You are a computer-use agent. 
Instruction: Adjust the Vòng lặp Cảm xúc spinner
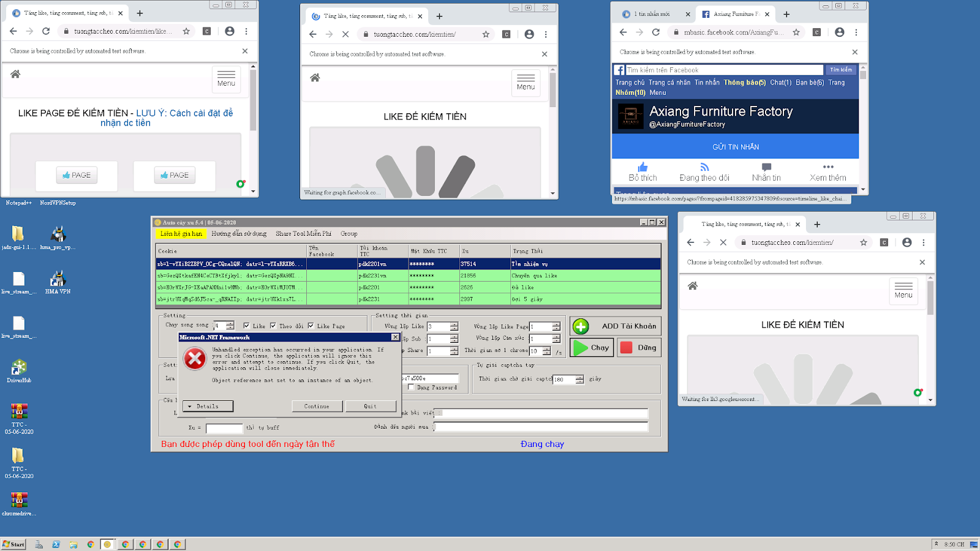tap(556, 339)
